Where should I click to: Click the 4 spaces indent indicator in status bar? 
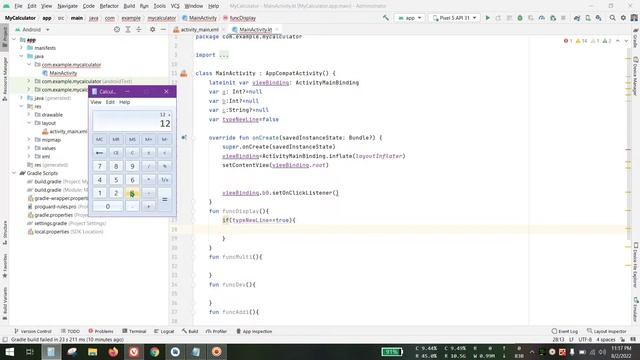(606, 339)
